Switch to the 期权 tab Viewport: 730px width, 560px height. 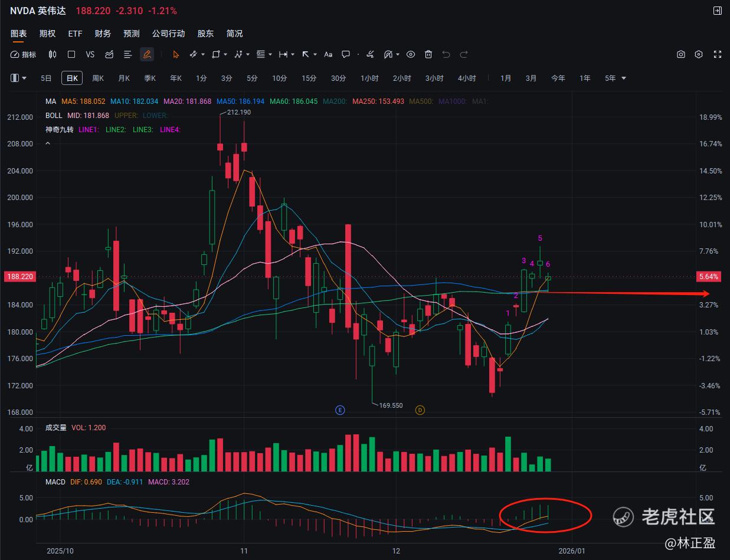tap(47, 34)
